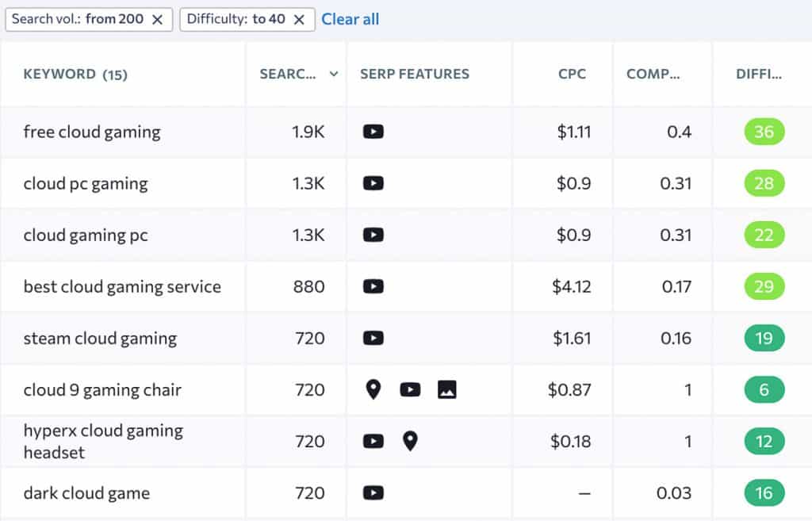The width and height of the screenshot is (812, 521).
Task: Open the video feature for 'best cloud gaming service'
Action: coord(373,286)
